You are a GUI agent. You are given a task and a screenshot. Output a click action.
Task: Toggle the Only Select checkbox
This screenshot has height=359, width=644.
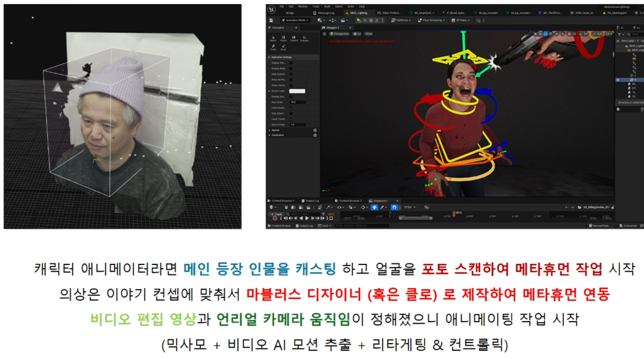[x=291, y=113]
